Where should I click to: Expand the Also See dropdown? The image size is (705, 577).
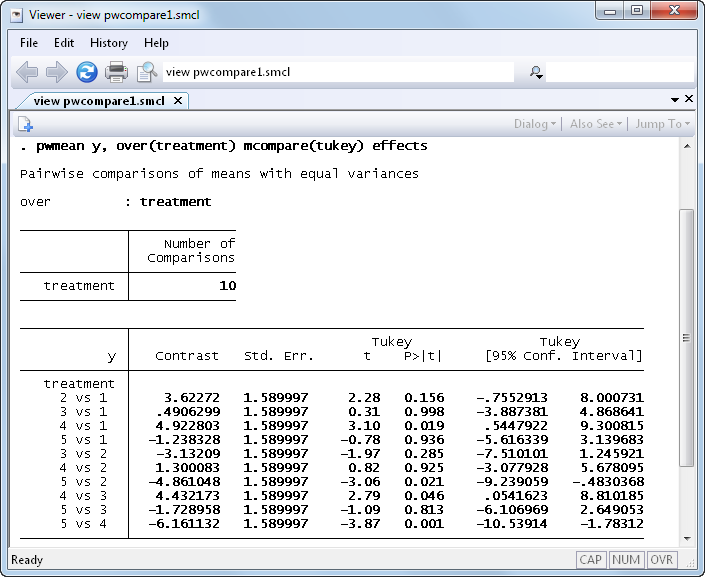point(596,124)
